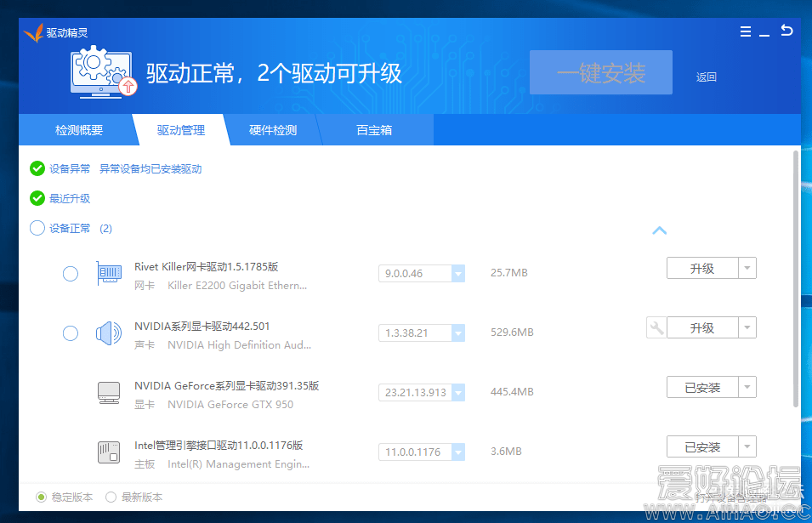Switch to the 驱动管理 tab
Viewport: 812px width, 523px height.
pos(181,130)
